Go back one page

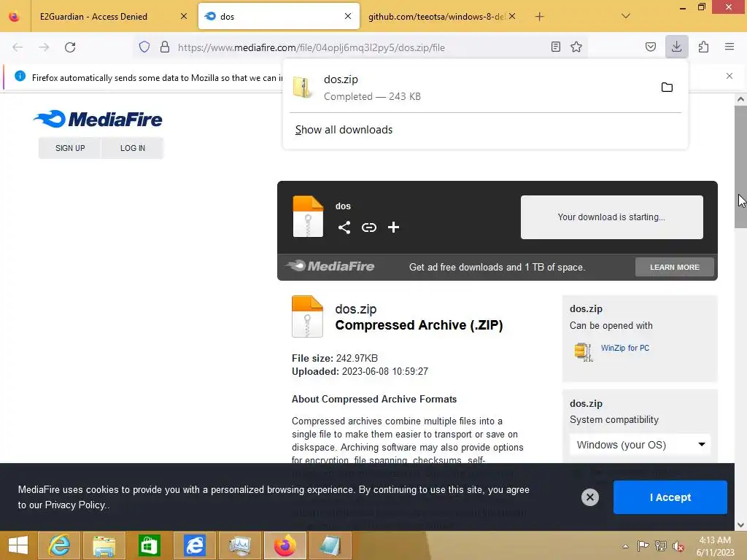click(18, 47)
